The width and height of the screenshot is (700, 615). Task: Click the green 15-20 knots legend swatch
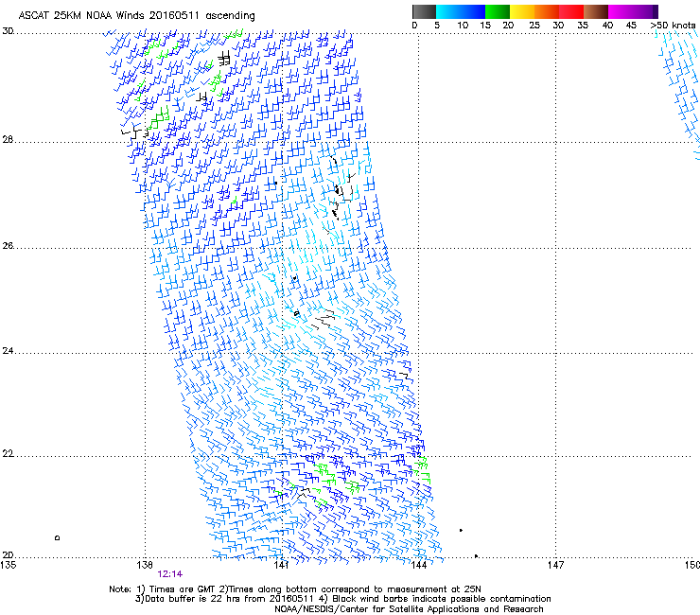click(498, 11)
